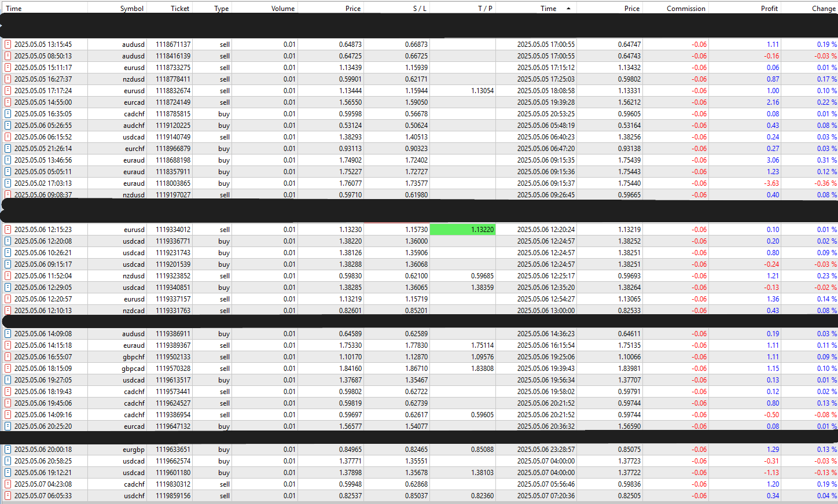Click the row icon for ticket 1119386954
Screen dimensions: 838x504
click(x=8, y=415)
